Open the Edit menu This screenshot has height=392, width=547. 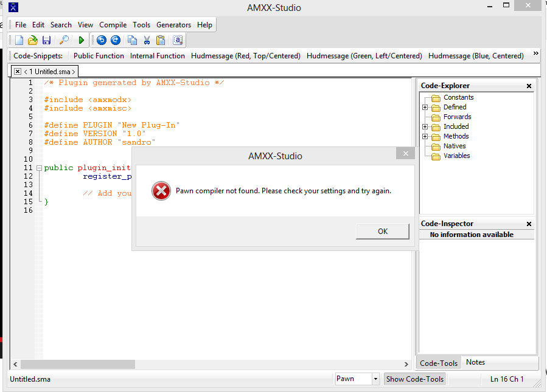pos(38,25)
